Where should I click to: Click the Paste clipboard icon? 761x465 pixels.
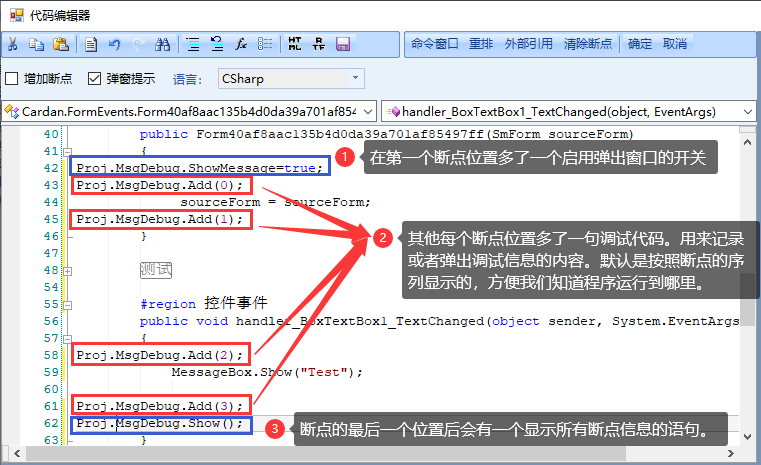pos(61,44)
